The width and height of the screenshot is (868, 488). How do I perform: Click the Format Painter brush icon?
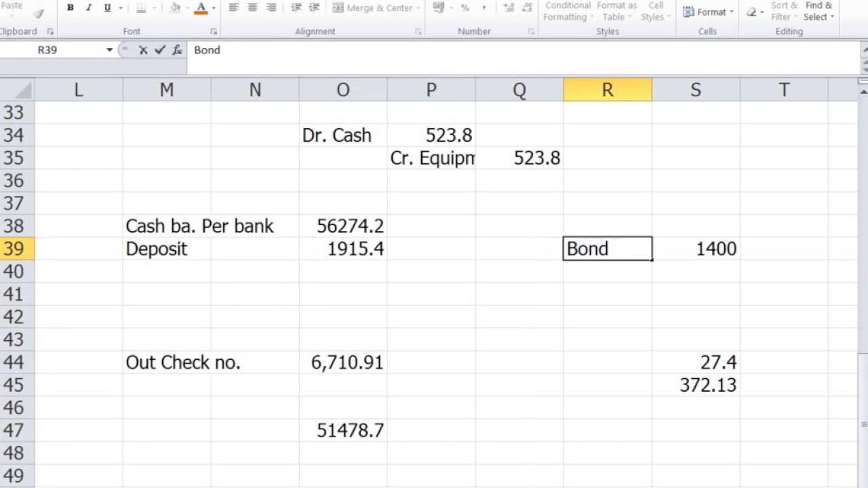coord(39,14)
